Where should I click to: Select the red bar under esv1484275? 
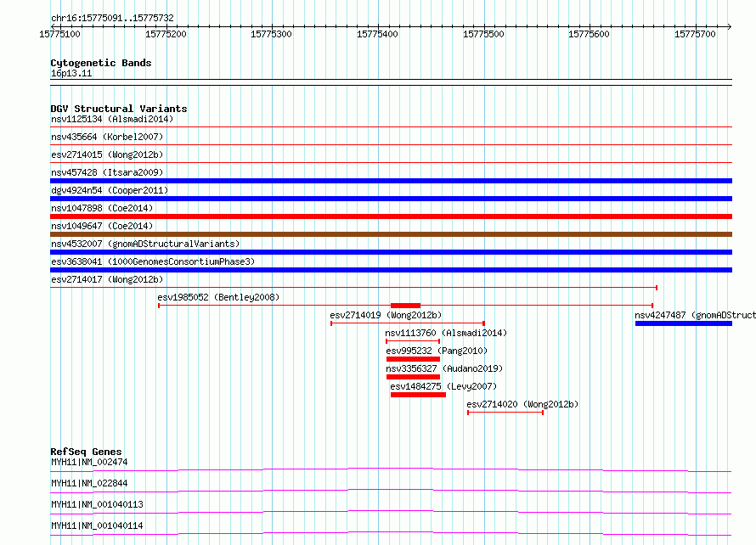click(x=418, y=395)
